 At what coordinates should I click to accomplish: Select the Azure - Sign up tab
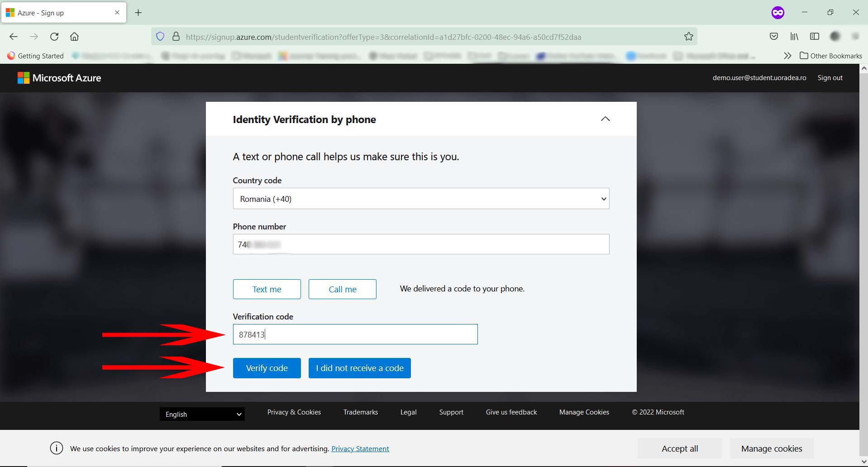(63, 13)
